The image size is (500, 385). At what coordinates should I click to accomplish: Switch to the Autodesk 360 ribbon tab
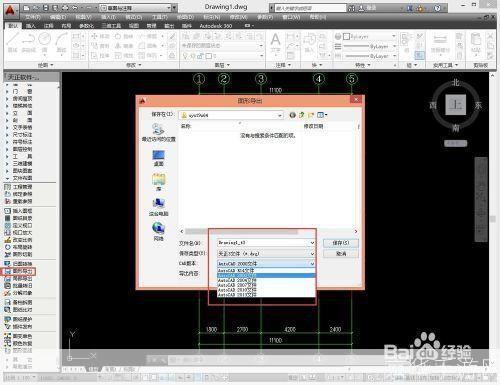click(x=216, y=26)
